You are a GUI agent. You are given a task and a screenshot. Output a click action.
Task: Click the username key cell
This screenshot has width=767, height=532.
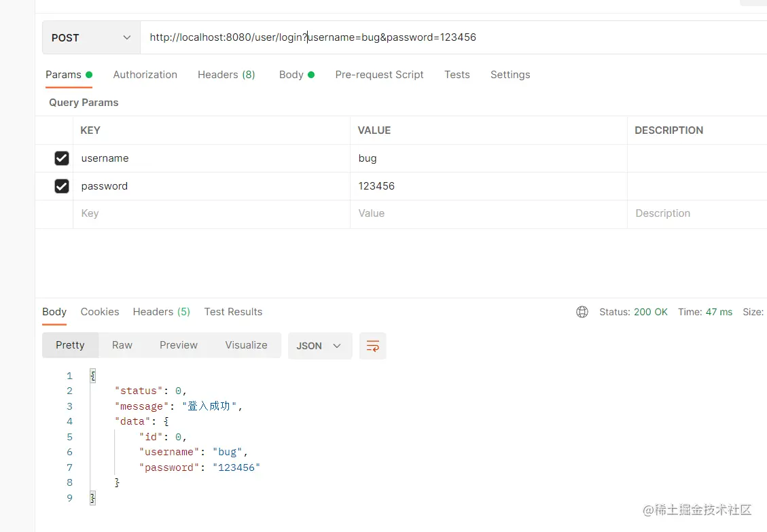click(x=211, y=158)
